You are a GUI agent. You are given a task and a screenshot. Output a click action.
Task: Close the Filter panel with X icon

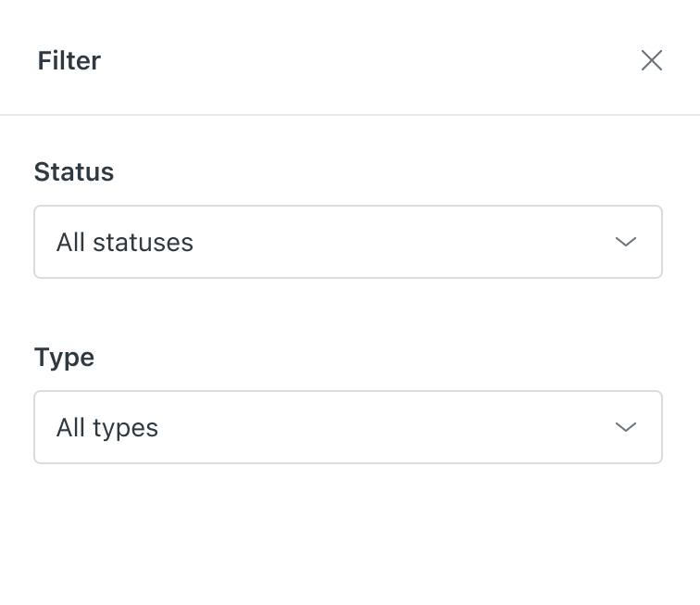pyautogui.click(x=652, y=61)
